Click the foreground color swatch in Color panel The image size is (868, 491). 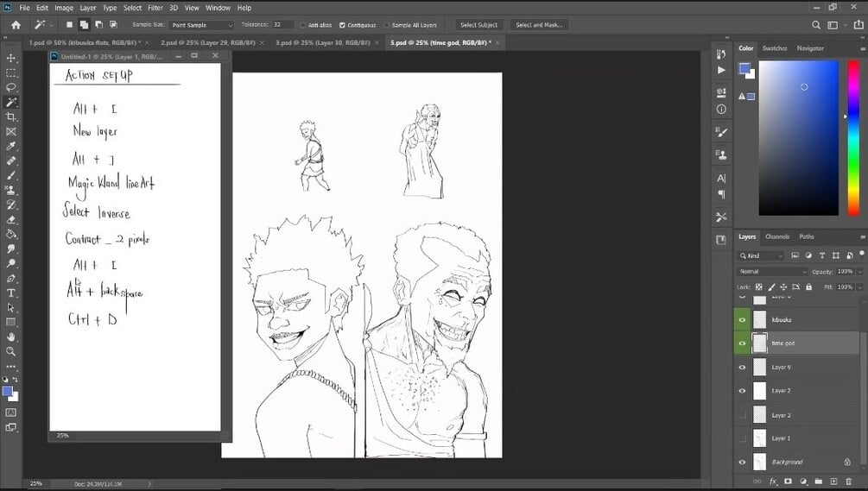744,68
